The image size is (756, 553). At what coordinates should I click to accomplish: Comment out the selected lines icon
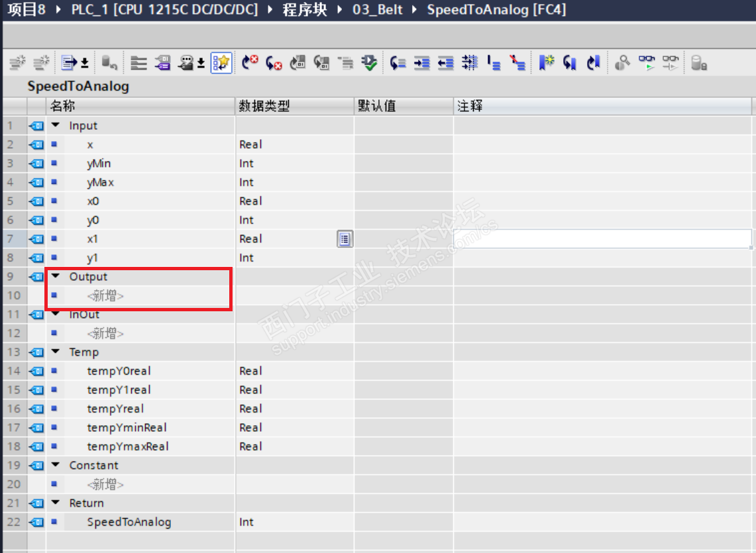(494, 63)
